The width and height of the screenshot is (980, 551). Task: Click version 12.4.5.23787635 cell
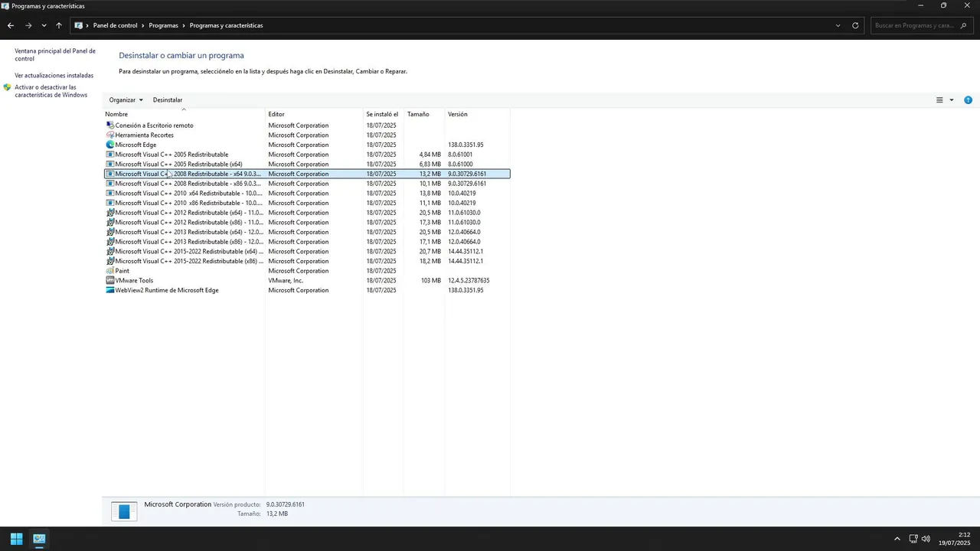point(469,280)
